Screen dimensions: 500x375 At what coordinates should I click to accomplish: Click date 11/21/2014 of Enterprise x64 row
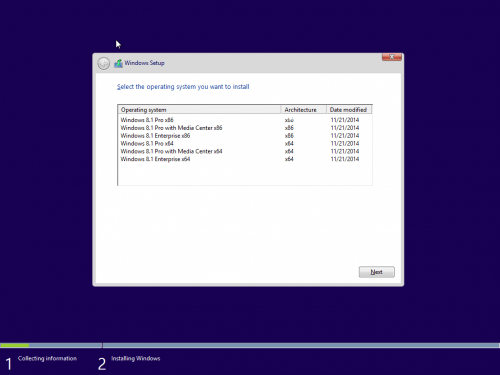click(345, 159)
